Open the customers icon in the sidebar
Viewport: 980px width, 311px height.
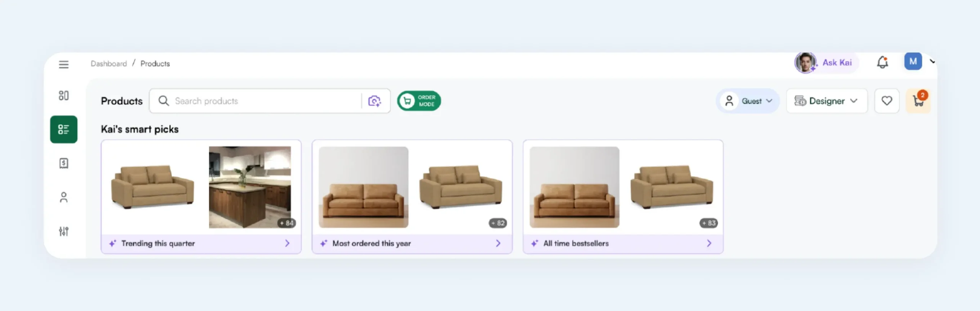64,197
